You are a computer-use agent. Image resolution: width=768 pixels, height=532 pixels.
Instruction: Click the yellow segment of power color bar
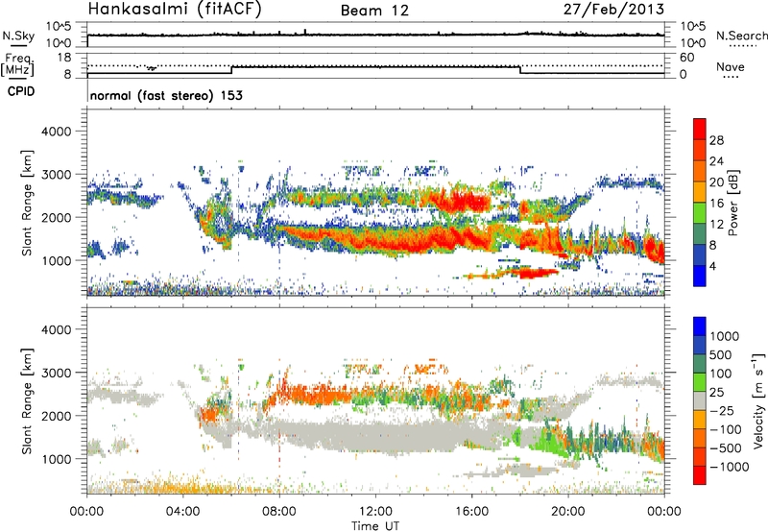pos(700,192)
